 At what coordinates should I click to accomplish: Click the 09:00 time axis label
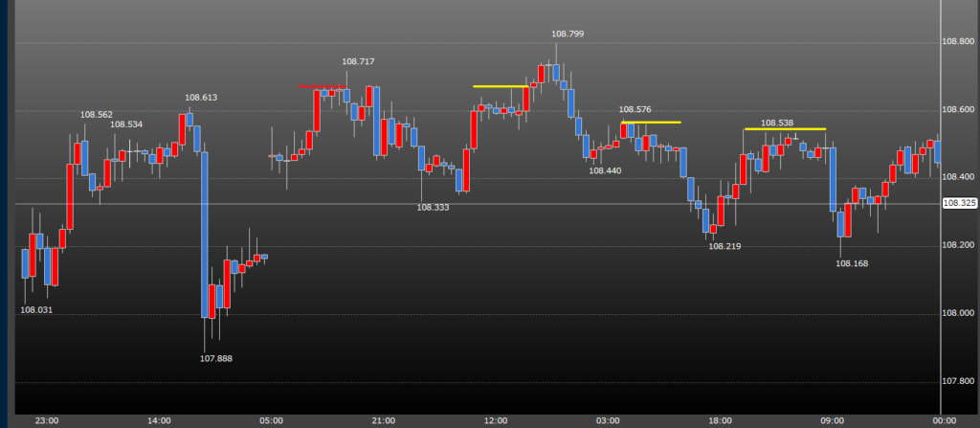pyautogui.click(x=833, y=420)
